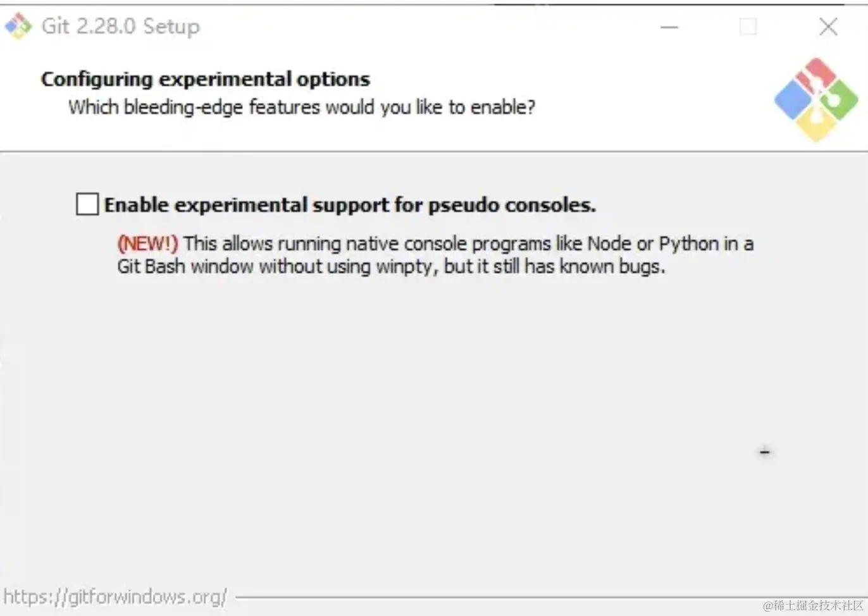Screen dimensions: 868x616
Task: Click the small Git icon in title bar
Action: click(18, 26)
